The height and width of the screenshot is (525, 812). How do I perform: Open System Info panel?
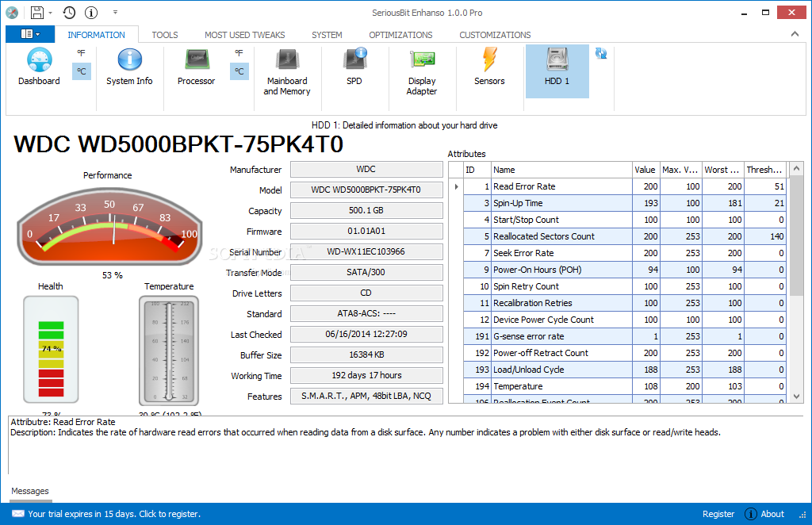click(x=129, y=67)
